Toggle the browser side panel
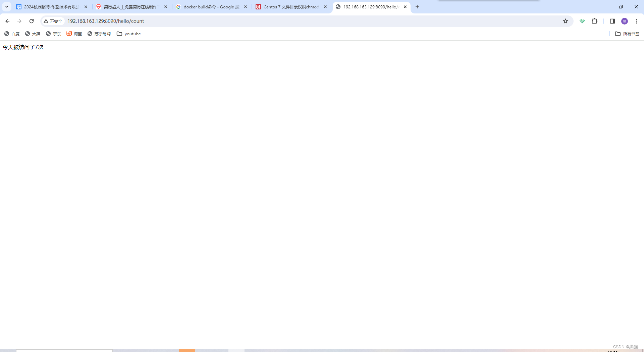This screenshot has width=644, height=352. (x=612, y=21)
